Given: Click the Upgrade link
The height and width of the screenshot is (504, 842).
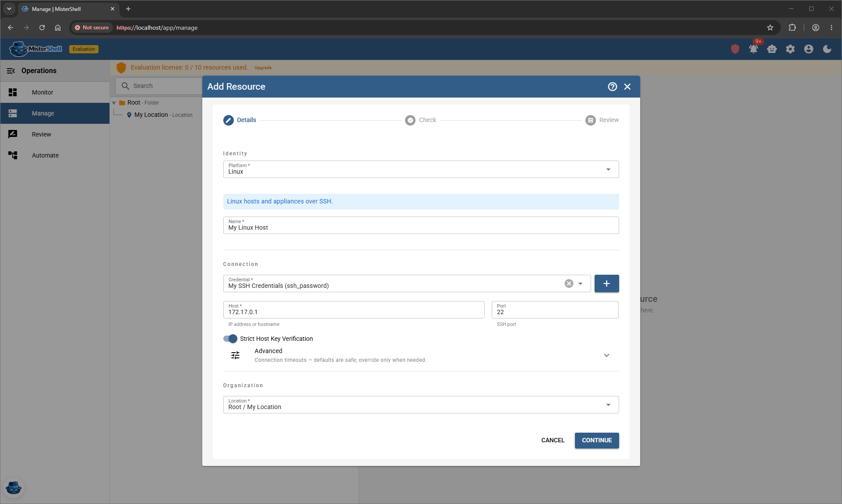Looking at the screenshot, I should (x=263, y=68).
